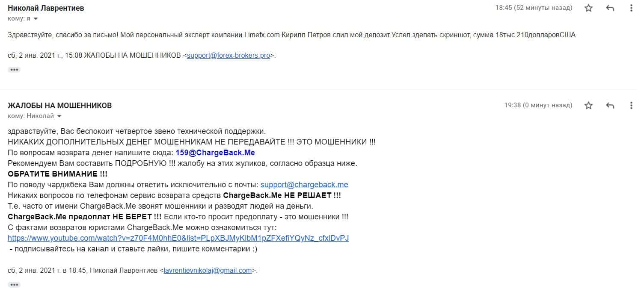Open the YouTube video link
The width and height of the screenshot is (644, 289).
click(178, 238)
